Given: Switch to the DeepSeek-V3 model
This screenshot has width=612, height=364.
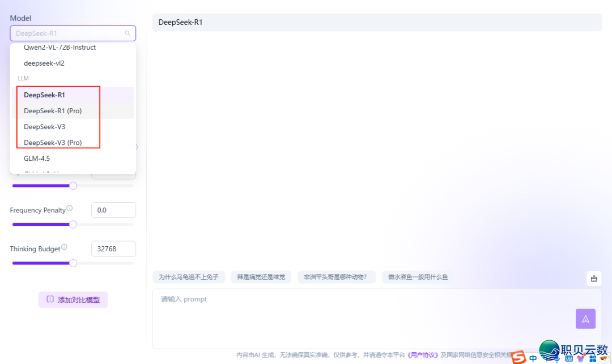Looking at the screenshot, I should tap(73, 127).
